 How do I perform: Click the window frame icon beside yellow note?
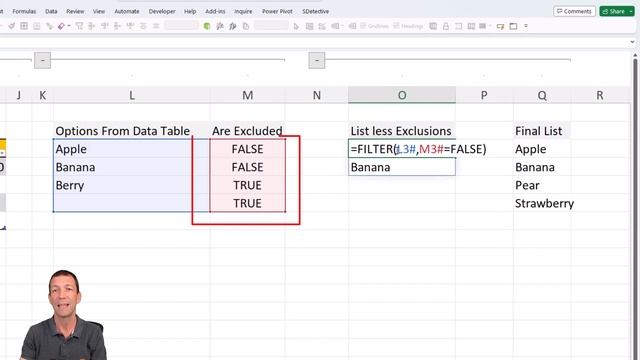pyautogui.click(x=513, y=26)
